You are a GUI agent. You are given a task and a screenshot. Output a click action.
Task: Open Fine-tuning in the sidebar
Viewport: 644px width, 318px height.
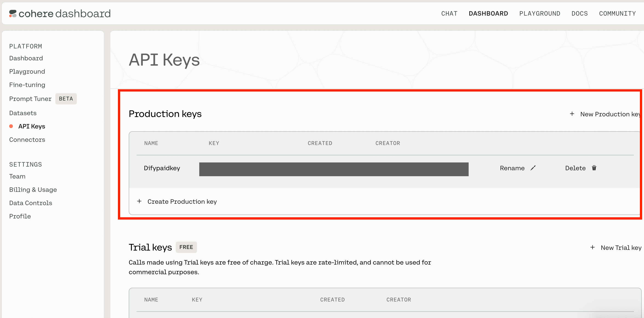[27, 85]
